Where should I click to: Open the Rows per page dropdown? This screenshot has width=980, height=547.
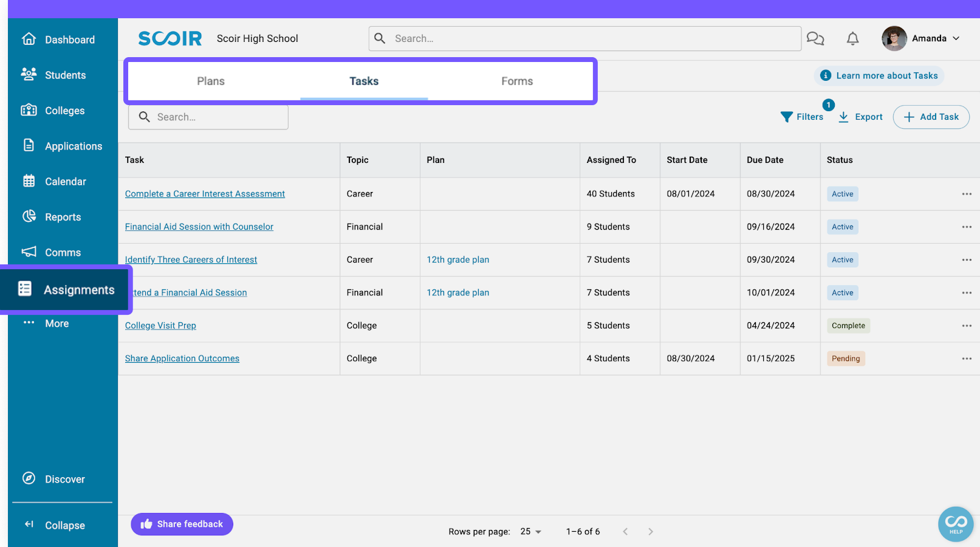[529, 531]
